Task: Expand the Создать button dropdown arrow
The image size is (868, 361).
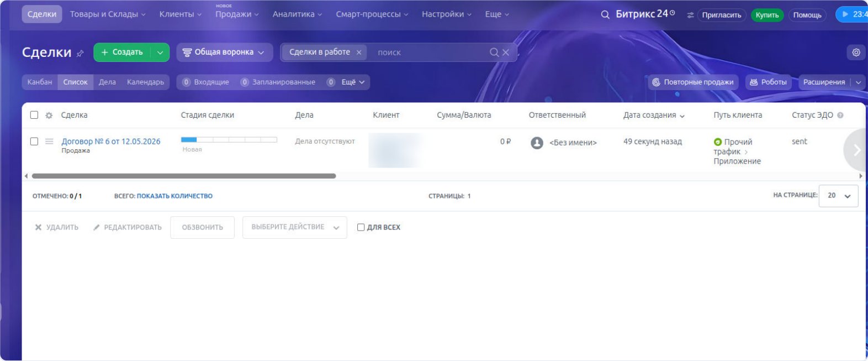Action: pos(160,53)
